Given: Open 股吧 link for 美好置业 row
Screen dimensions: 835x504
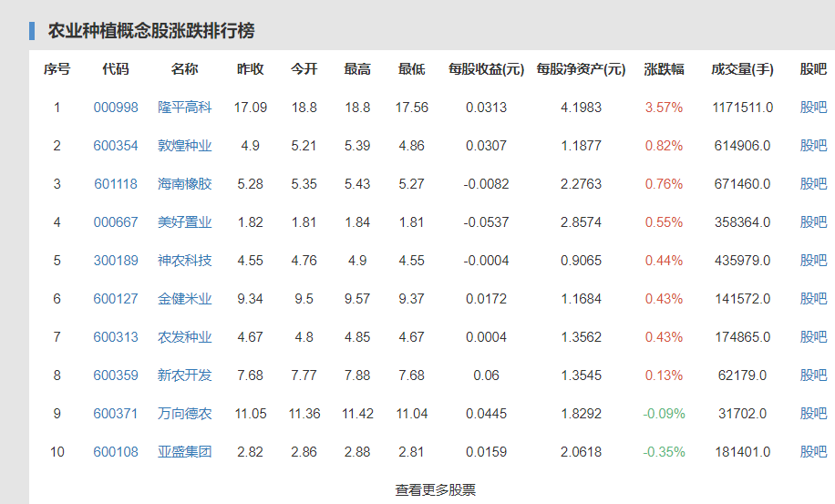Looking at the screenshot, I should pyautogui.click(x=813, y=222).
